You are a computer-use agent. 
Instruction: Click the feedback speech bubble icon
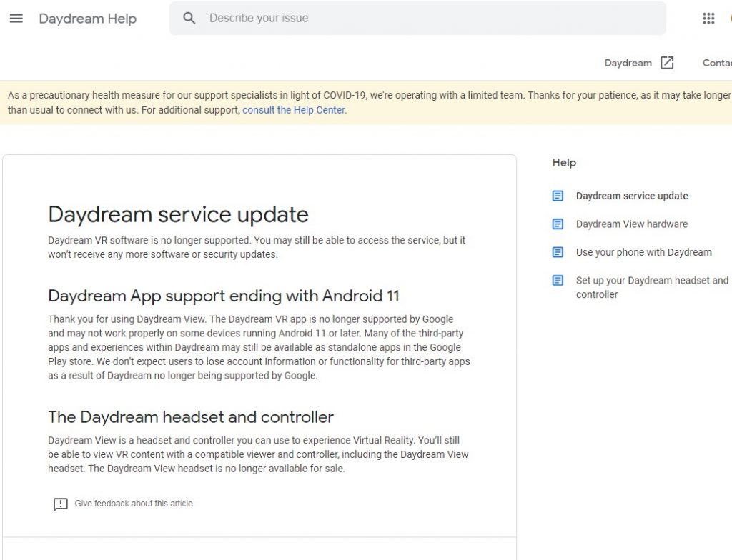tap(60, 504)
